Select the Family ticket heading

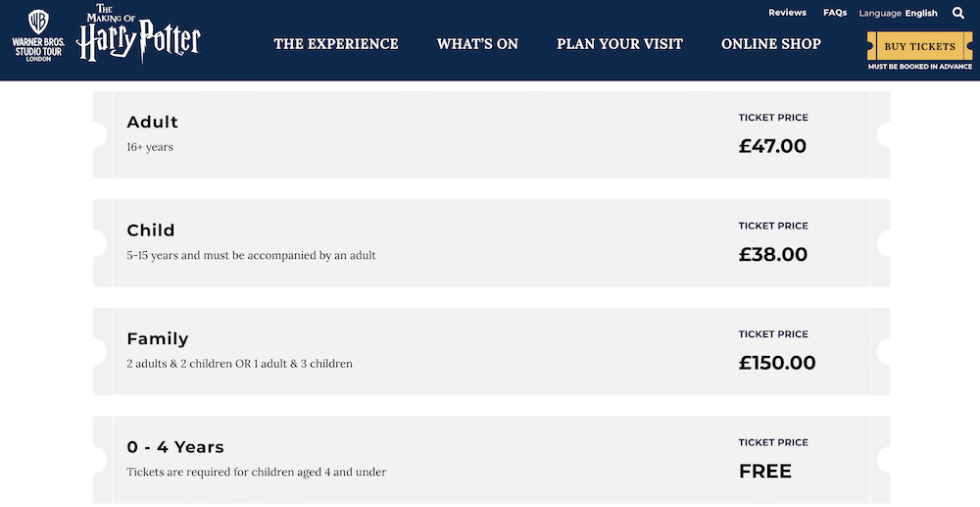158,339
